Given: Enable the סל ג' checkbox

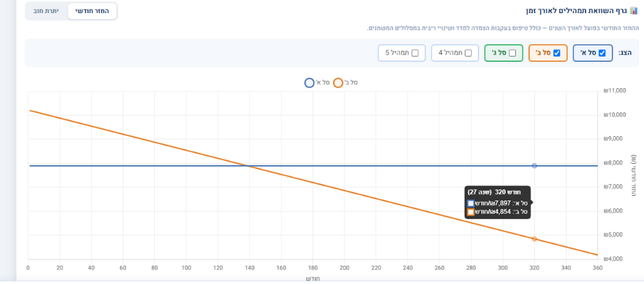Looking at the screenshot, I should pos(512,53).
